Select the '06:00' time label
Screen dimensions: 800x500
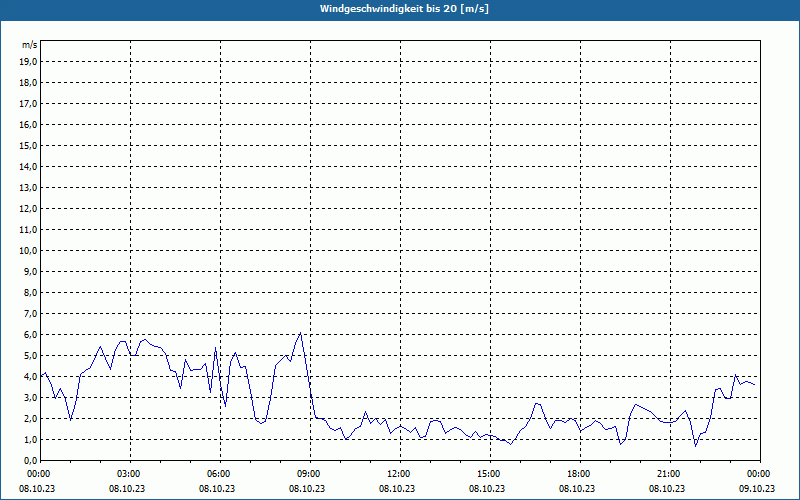click(217, 474)
